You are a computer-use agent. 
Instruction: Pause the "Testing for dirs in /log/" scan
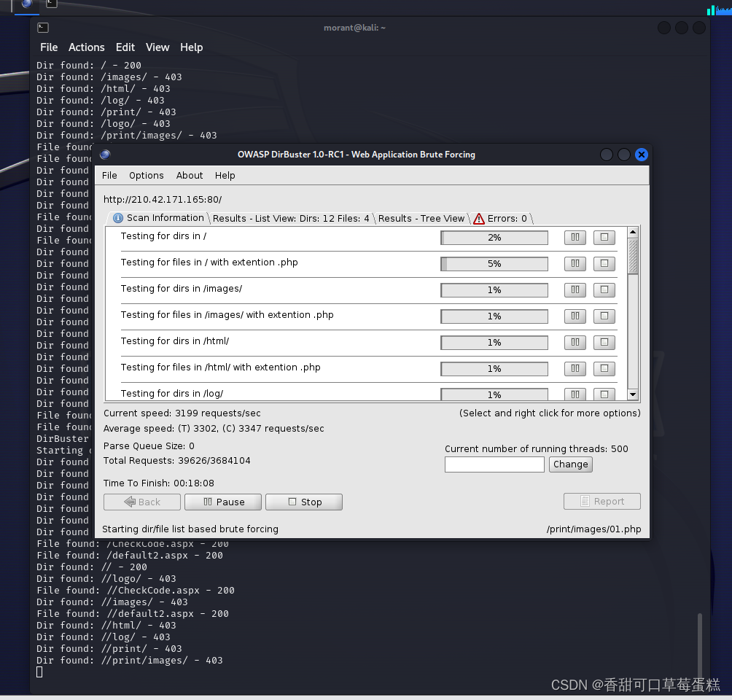click(575, 394)
